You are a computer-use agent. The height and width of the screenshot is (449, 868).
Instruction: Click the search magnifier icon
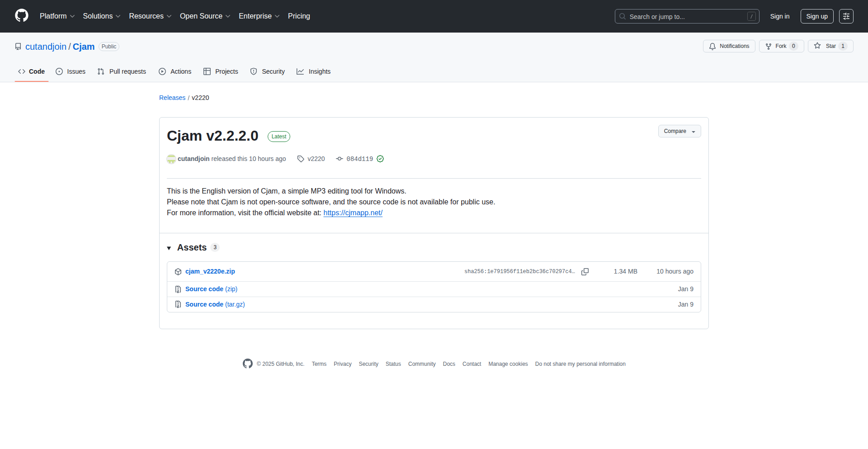click(623, 16)
